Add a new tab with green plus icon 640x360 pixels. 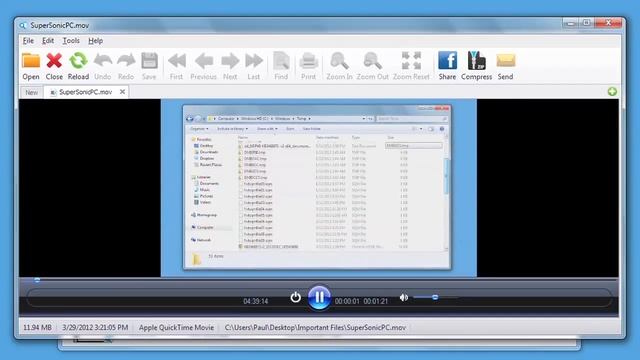[x=612, y=91]
